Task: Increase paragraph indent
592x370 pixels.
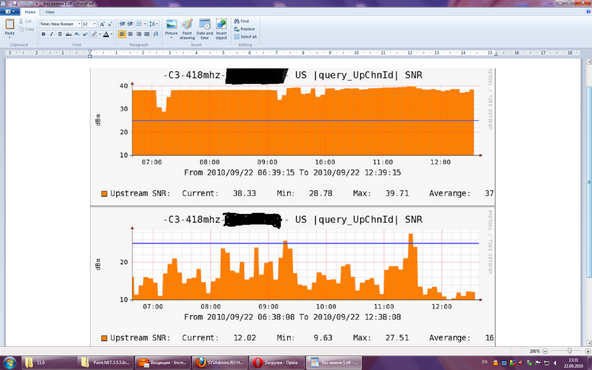Action: coord(130,24)
